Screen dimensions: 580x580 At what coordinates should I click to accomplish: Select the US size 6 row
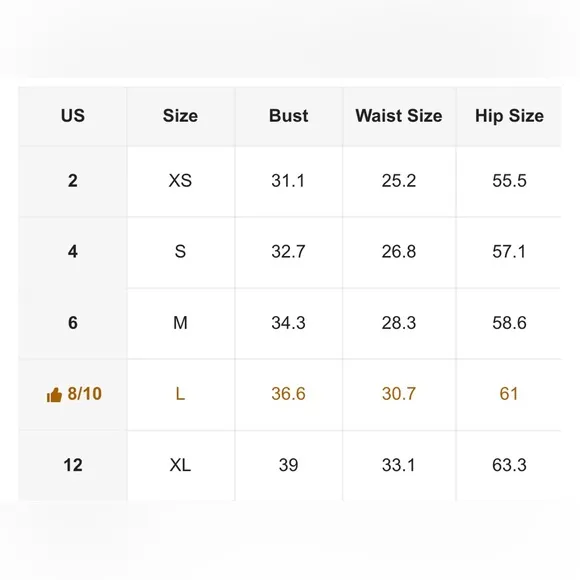click(290, 323)
